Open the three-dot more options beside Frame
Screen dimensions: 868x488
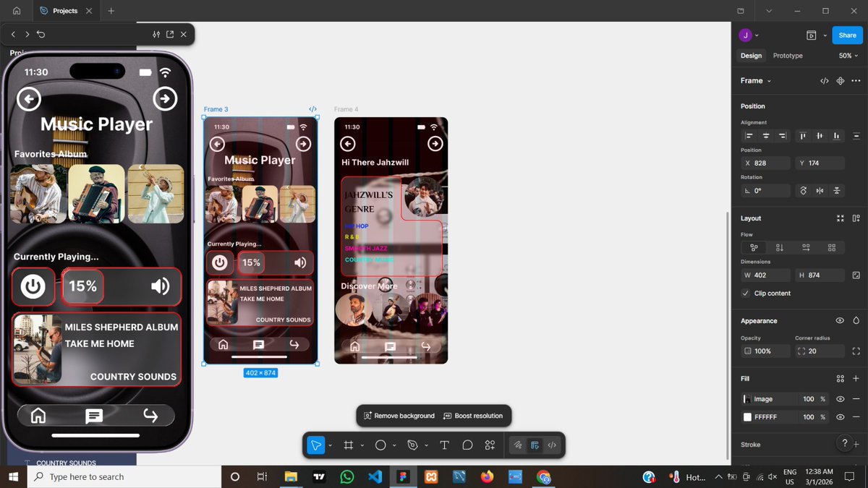(856, 81)
